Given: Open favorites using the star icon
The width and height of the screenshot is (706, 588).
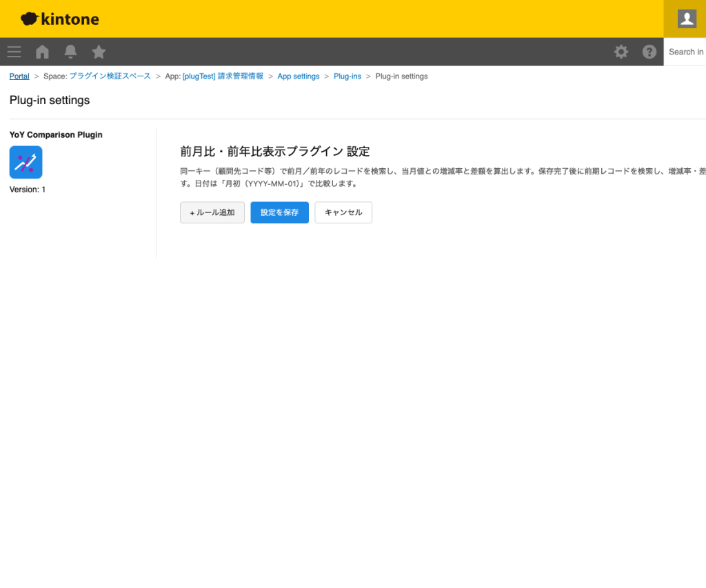Looking at the screenshot, I should point(98,52).
